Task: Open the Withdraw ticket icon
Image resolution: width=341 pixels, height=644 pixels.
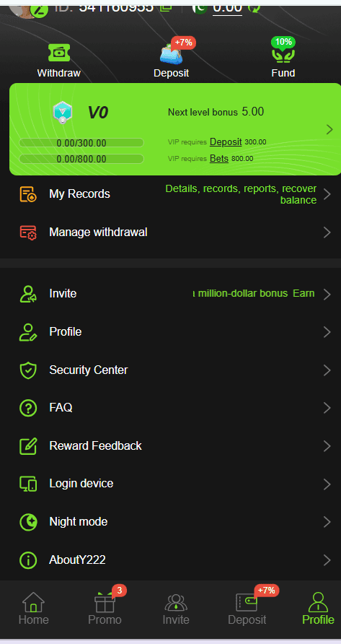Action: tap(58, 53)
